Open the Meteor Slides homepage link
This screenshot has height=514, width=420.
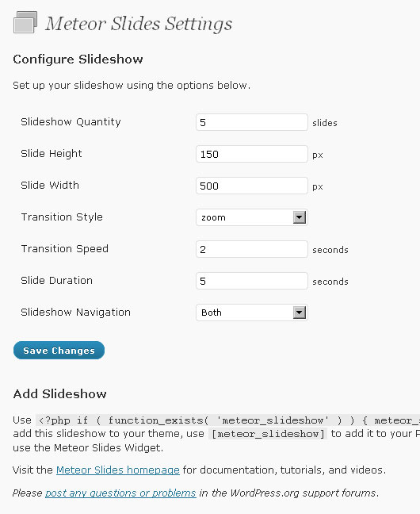[118, 470]
